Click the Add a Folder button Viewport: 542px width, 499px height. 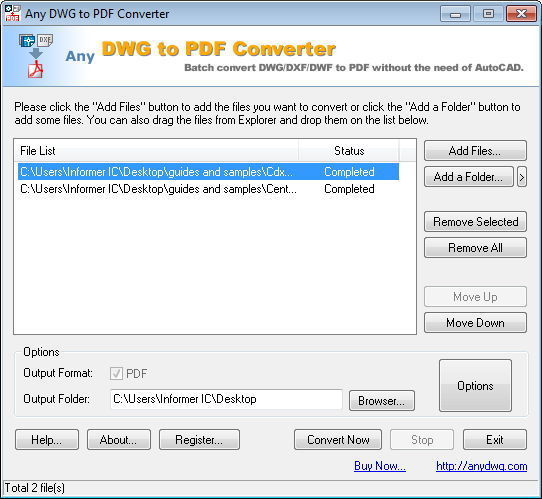(469, 177)
